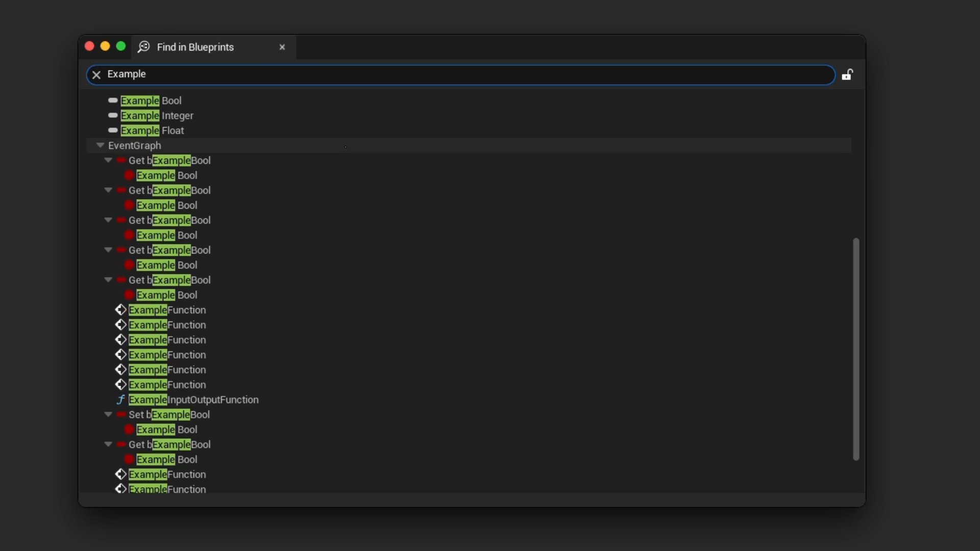980x551 pixels.
Task: Select the ExampleInputOutputFunction result
Action: (193, 399)
